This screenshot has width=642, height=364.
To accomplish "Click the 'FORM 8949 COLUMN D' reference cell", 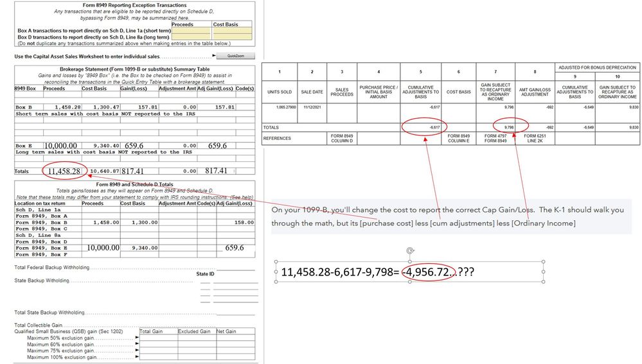I will [x=342, y=138].
